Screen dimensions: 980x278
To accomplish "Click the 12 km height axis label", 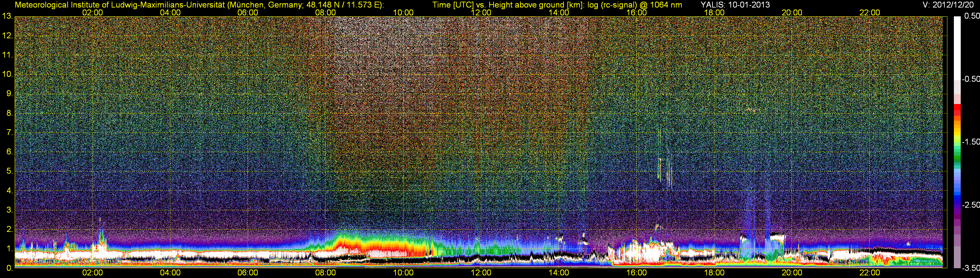I will point(7,36).
